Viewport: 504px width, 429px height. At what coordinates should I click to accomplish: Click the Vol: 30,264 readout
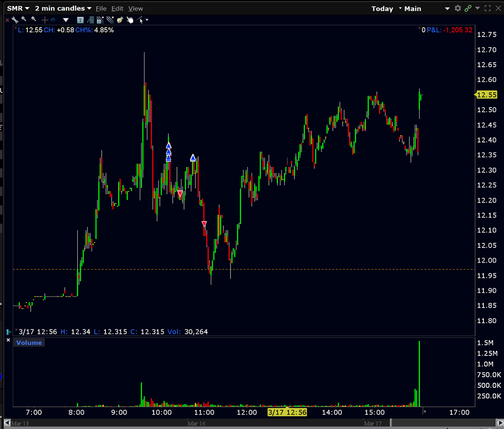pyautogui.click(x=188, y=332)
